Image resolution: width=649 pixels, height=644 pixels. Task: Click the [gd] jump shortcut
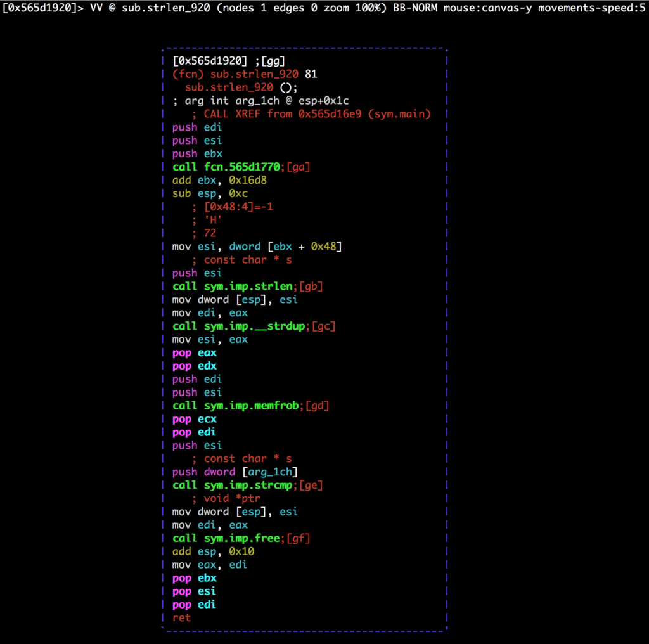pyautogui.click(x=317, y=405)
